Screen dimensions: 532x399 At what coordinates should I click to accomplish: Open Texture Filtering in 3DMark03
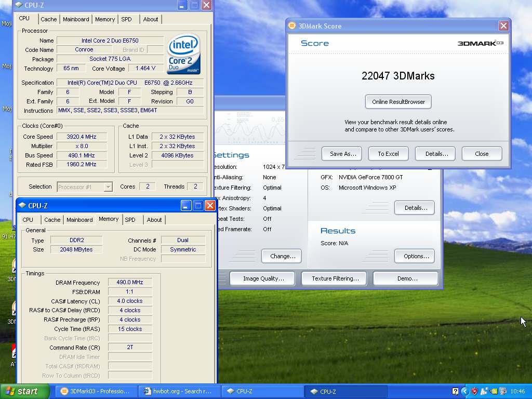point(334,278)
